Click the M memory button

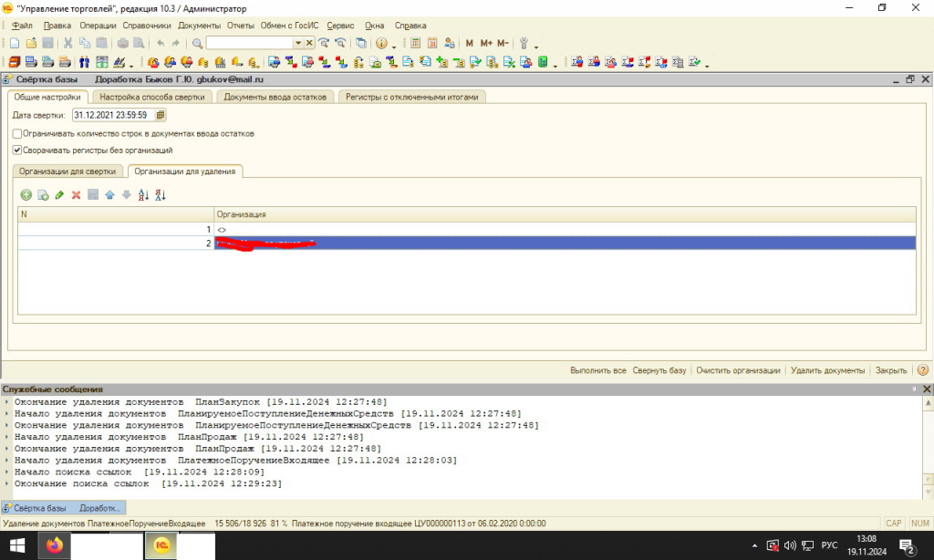tap(470, 44)
